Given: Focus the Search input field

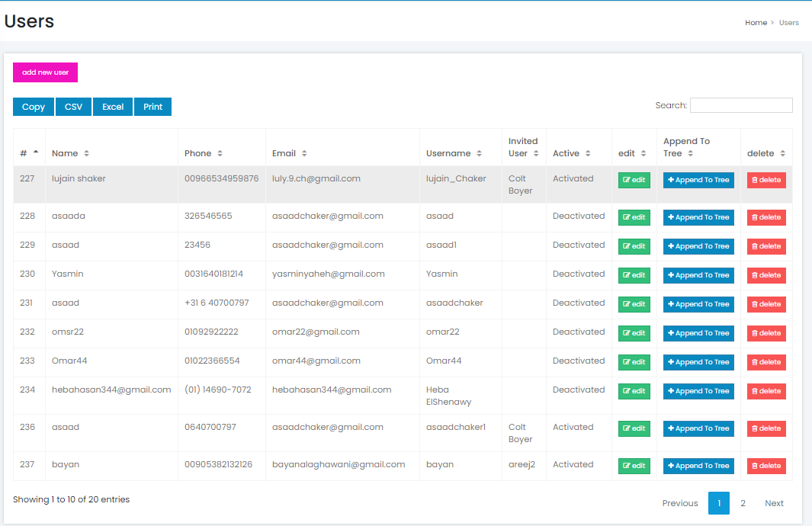Looking at the screenshot, I should pos(740,105).
